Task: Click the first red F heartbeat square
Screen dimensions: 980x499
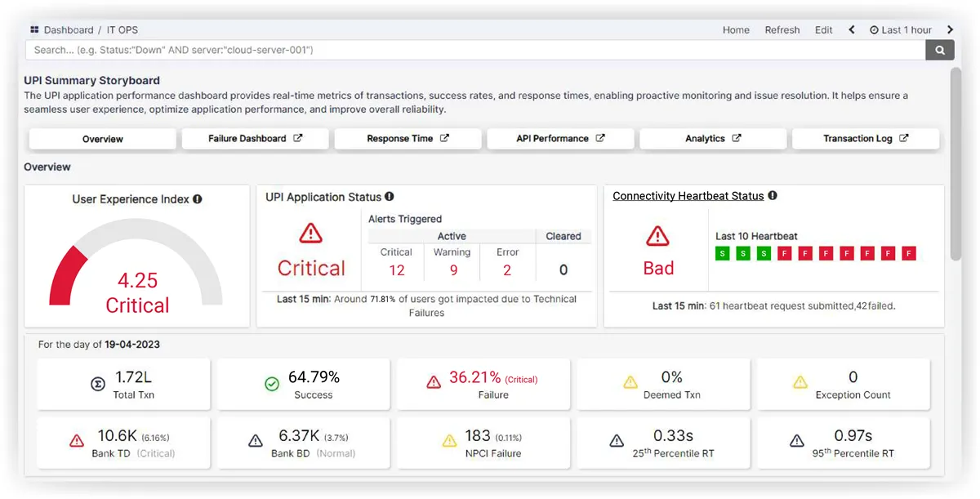Action: (x=784, y=254)
